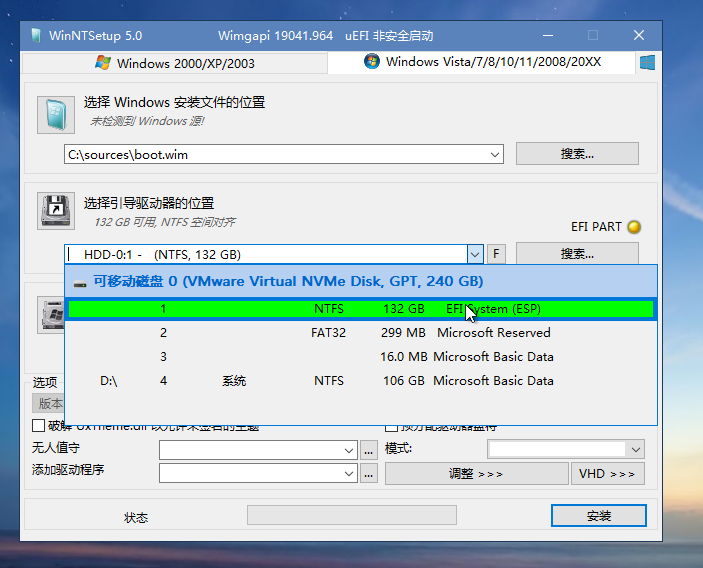Click the boot drive floppy icon
The height and width of the screenshot is (568, 703).
coord(56,211)
